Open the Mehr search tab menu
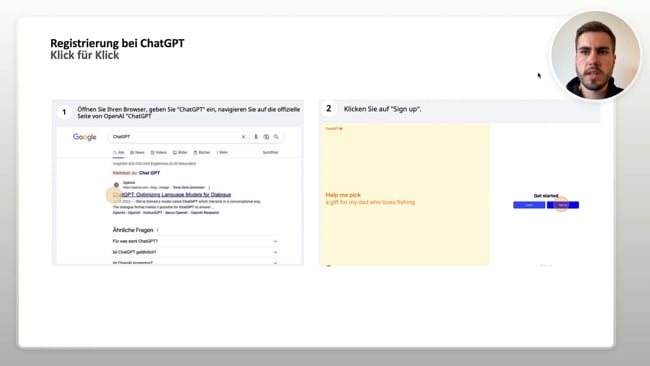Viewport: 650px width, 366px height. (222, 153)
